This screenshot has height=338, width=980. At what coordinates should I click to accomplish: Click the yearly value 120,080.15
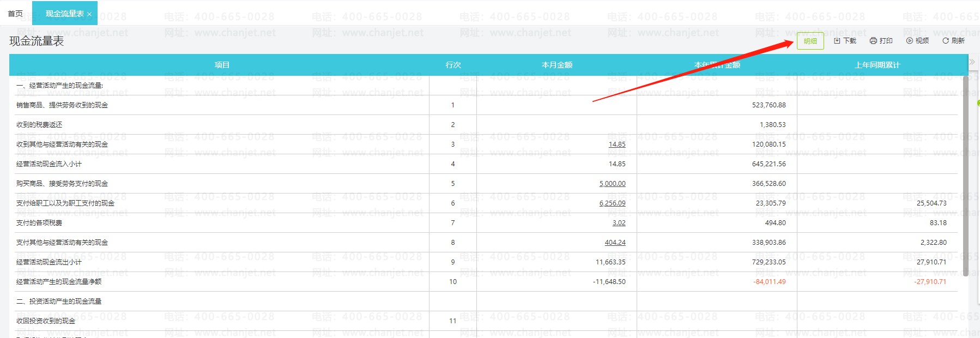click(769, 144)
